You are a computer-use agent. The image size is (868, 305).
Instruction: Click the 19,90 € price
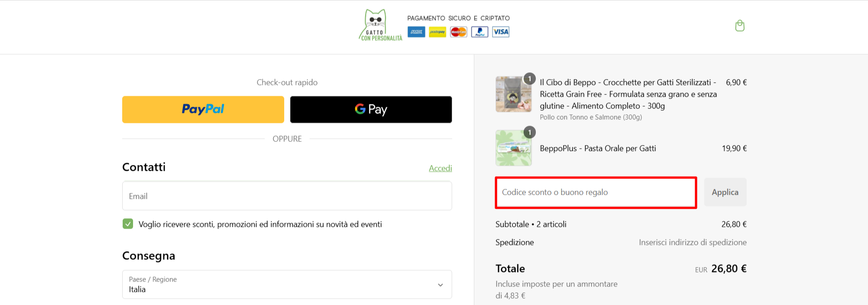click(734, 148)
